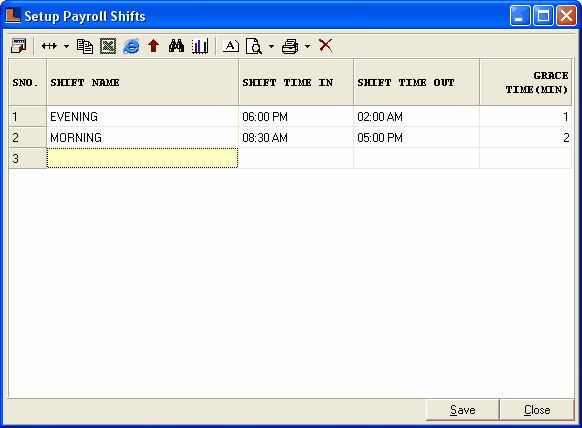Select row header number 2
This screenshot has height=428, width=582.
pyautogui.click(x=27, y=138)
